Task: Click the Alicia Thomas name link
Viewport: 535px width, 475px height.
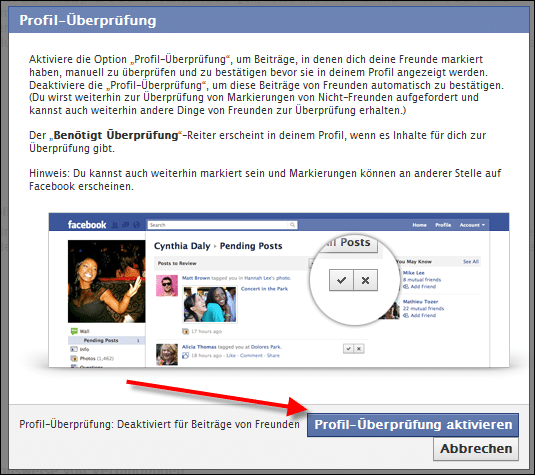Action: [199, 347]
